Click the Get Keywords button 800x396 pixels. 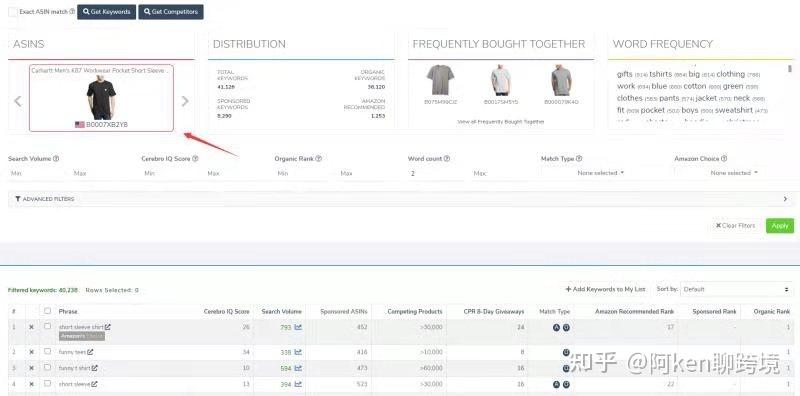107,12
